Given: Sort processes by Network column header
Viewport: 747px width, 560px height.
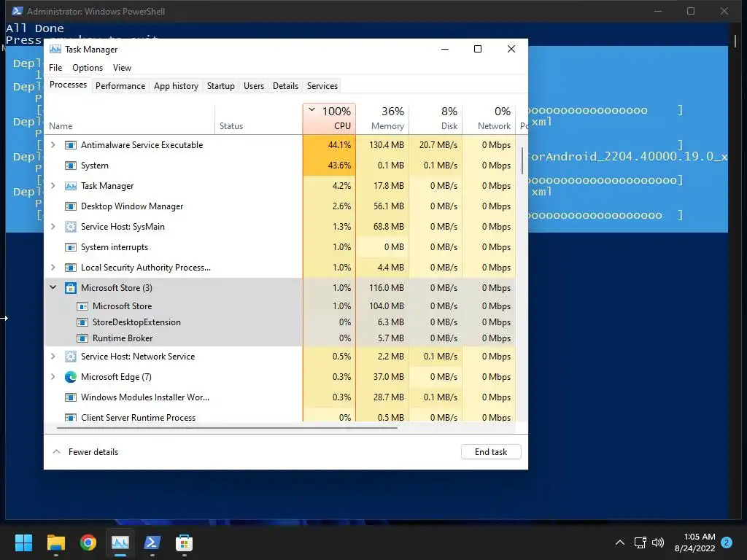Looking at the screenshot, I should [489, 119].
